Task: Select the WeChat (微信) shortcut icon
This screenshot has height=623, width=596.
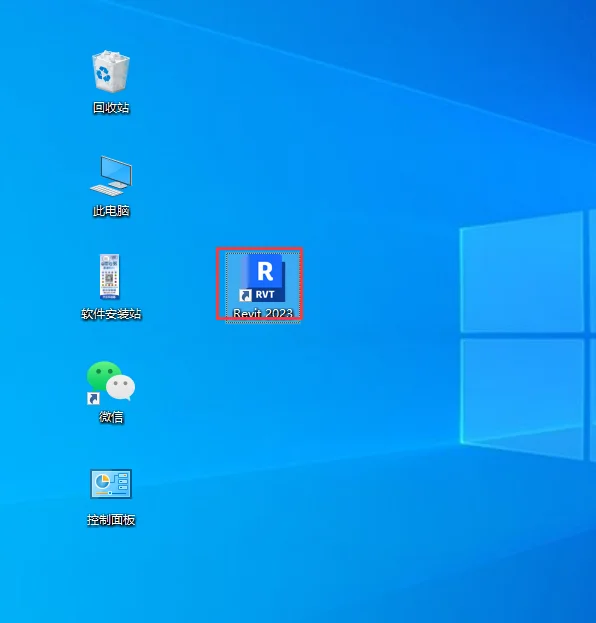Action: (111, 383)
